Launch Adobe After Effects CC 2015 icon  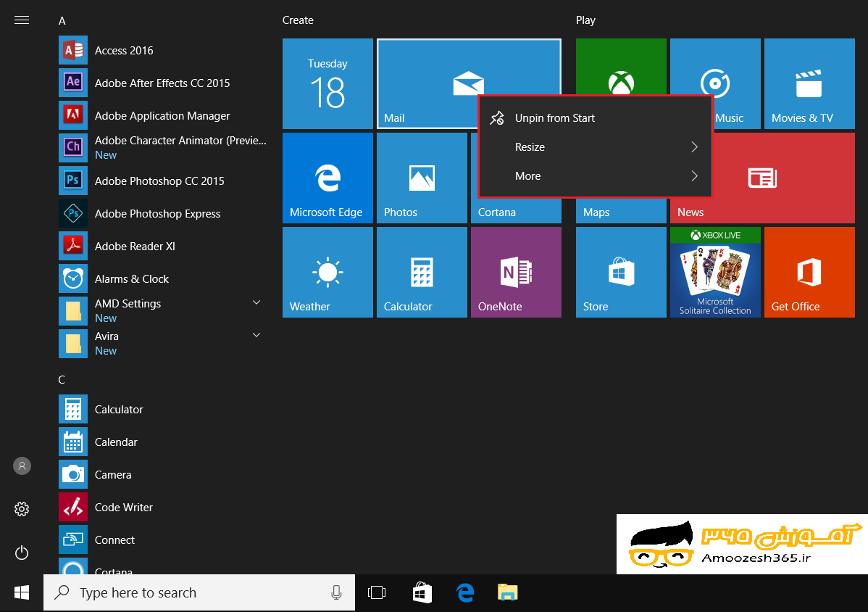click(x=73, y=83)
